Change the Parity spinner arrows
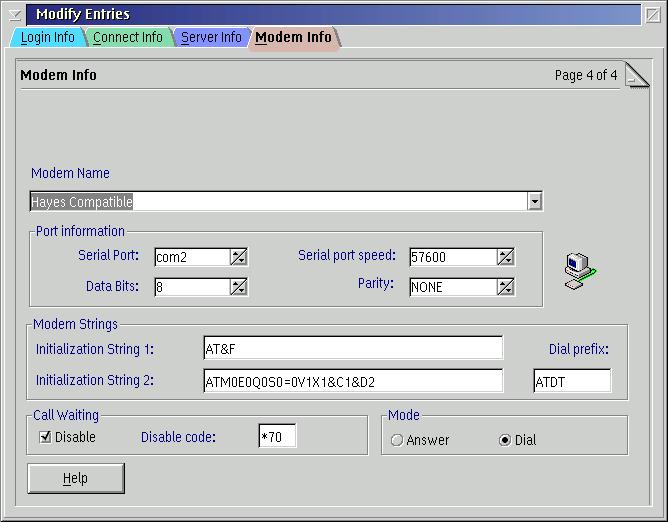This screenshot has height=522, width=668. (x=505, y=287)
